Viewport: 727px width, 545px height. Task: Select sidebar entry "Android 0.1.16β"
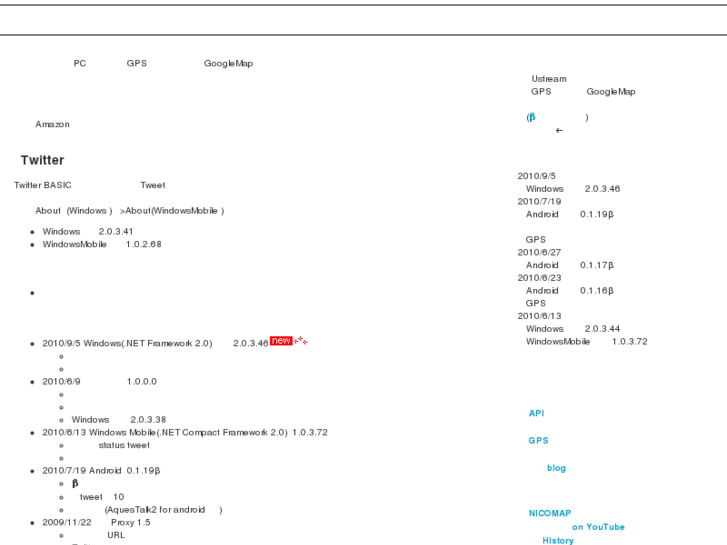[570, 291]
